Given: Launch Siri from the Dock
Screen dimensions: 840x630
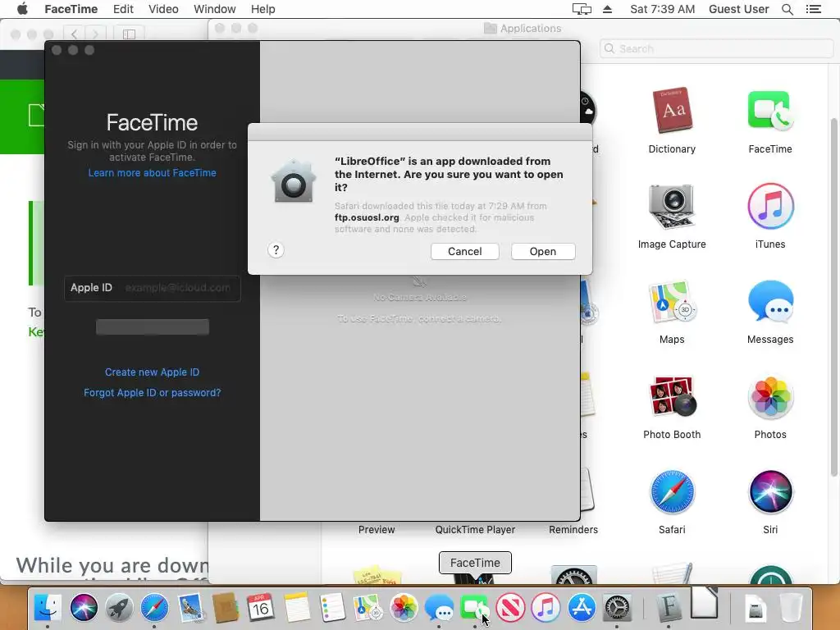Looking at the screenshot, I should click(84, 608).
